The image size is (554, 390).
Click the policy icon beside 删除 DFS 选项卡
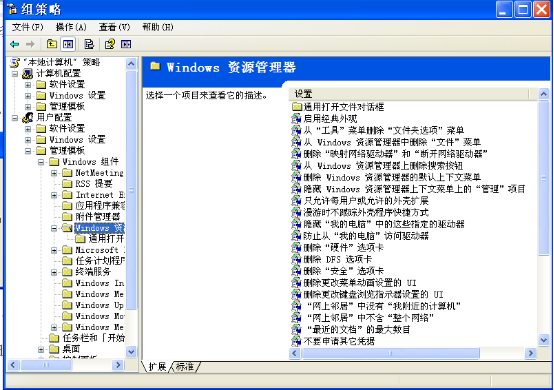(x=296, y=259)
